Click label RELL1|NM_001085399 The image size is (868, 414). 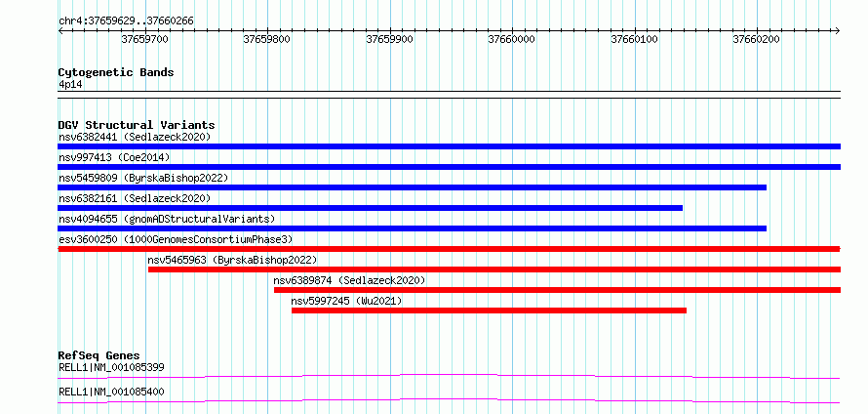(x=111, y=367)
